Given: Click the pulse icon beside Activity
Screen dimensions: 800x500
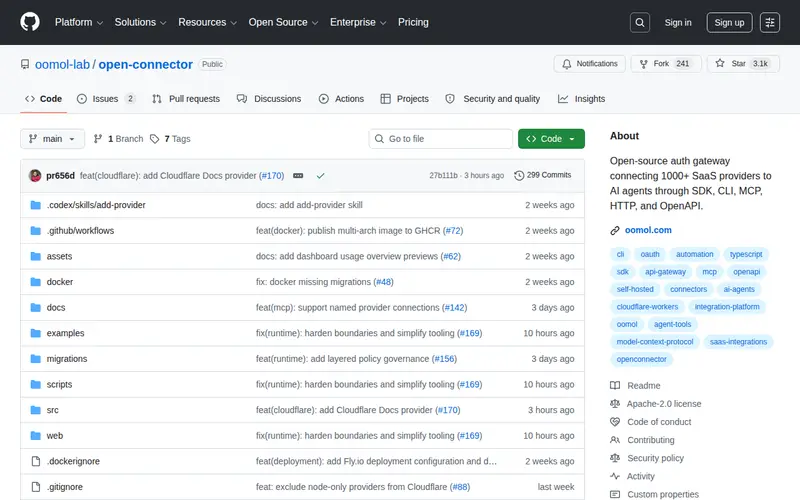Looking at the screenshot, I should tap(615, 476).
